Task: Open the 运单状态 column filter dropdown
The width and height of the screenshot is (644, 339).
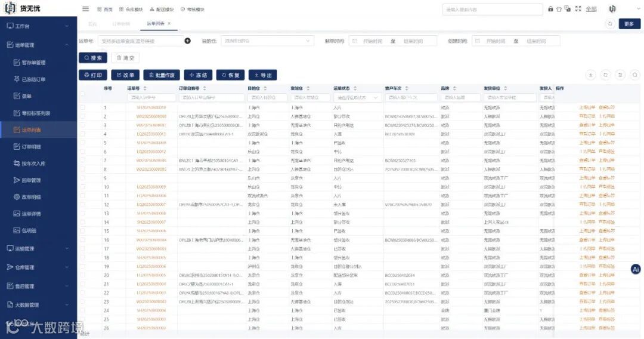Action: (357, 97)
